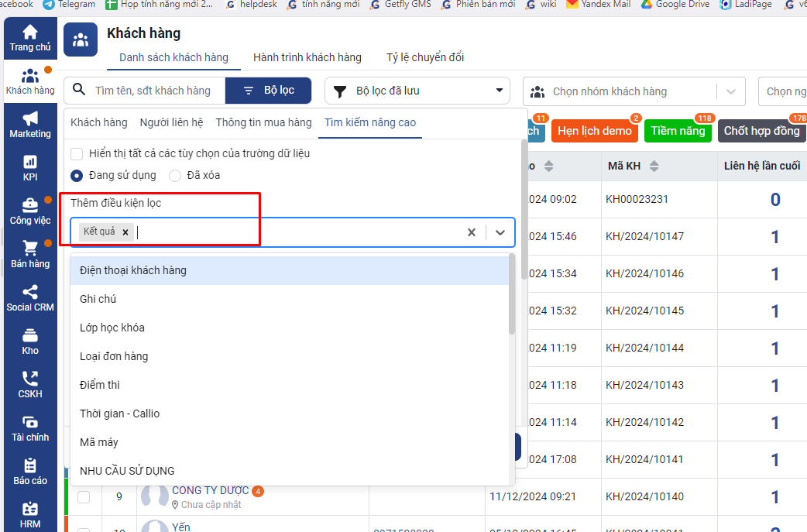The image size is (807, 532).
Task: Click the customer name search field
Action: pyautogui.click(x=153, y=91)
